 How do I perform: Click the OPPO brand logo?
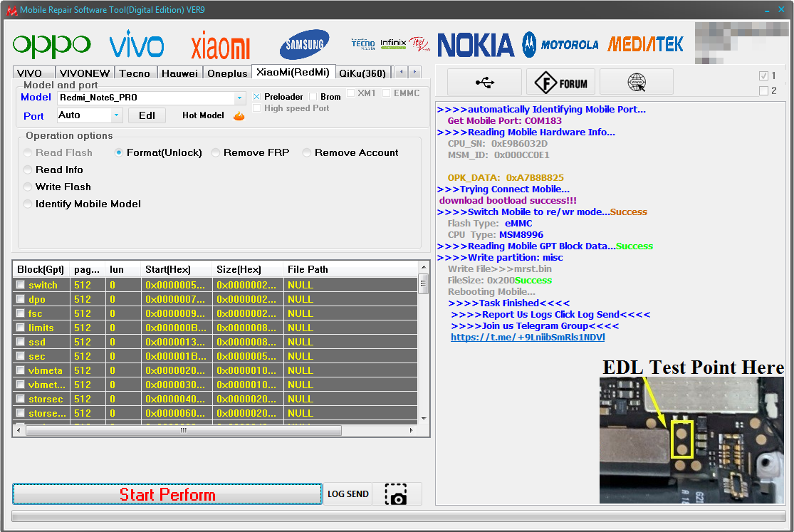52,45
